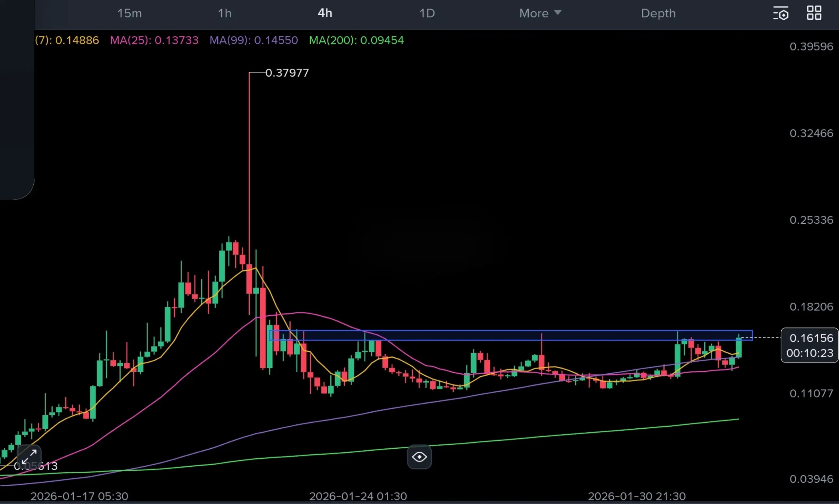Switch to 1h timeframe
The image size is (839, 504).
pyautogui.click(x=224, y=13)
